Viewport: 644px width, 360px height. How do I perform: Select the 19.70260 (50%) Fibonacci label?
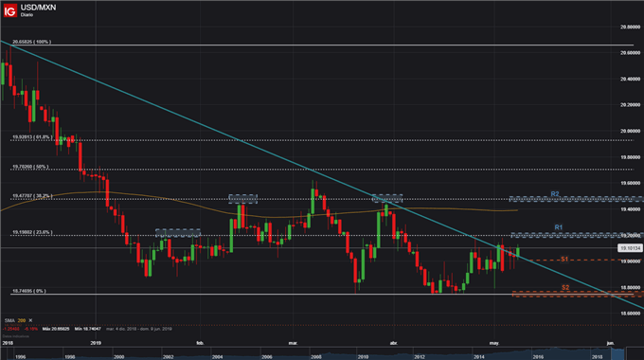(30, 167)
